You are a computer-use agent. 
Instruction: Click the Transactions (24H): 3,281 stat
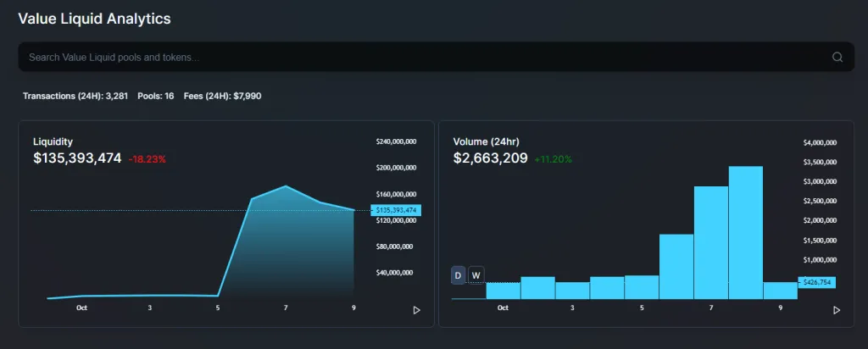pyautogui.click(x=75, y=97)
